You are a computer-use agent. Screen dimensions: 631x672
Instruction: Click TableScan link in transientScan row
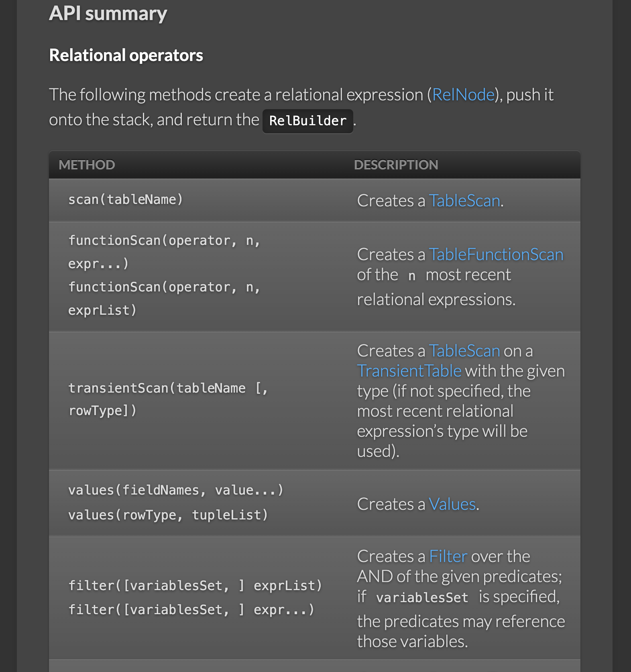tap(464, 351)
